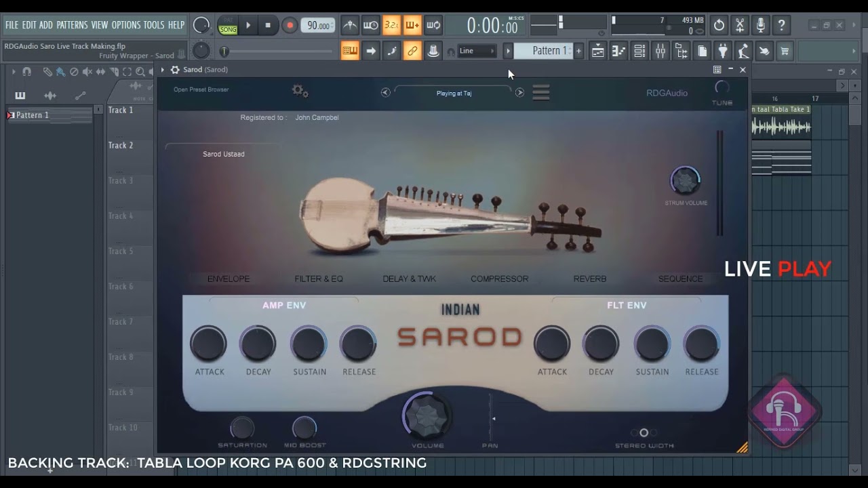Toggle multilink to controllers icon
The height and width of the screenshot is (488, 868).
[433, 51]
